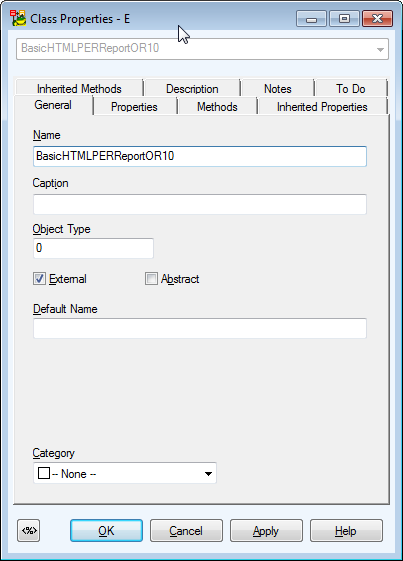Open the Notes tab
The image size is (403, 561).
[x=278, y=88]
